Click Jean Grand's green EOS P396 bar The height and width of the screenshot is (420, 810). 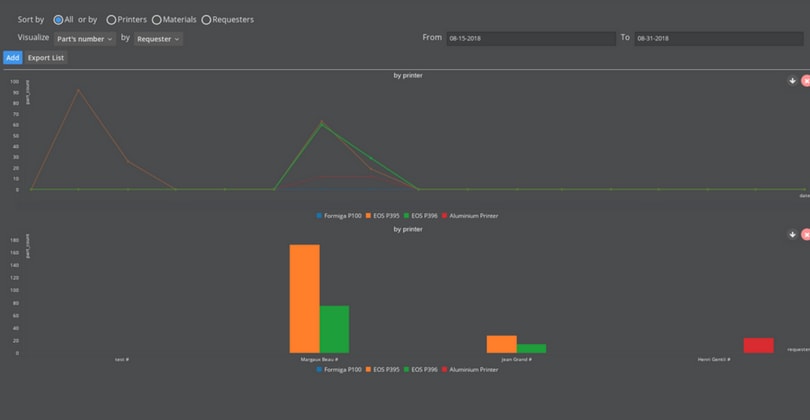click(532, 348)
